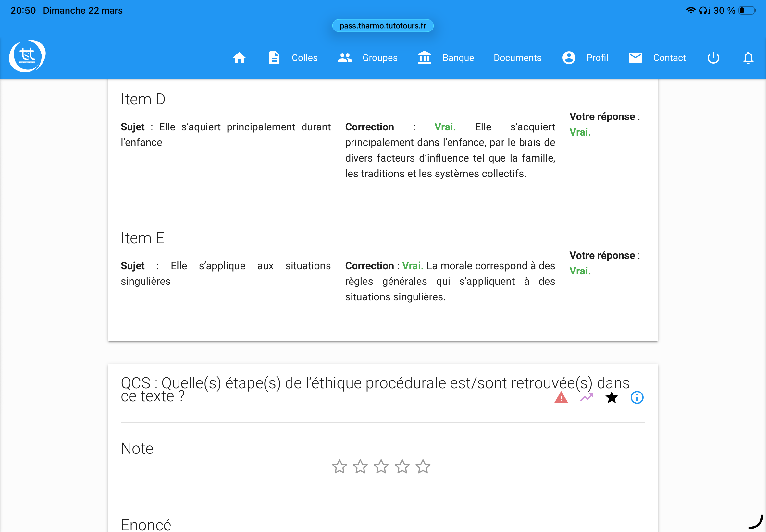Click the Colles document icon
Viewport: 766px width, 532px height.
click(x=274, y=58)
